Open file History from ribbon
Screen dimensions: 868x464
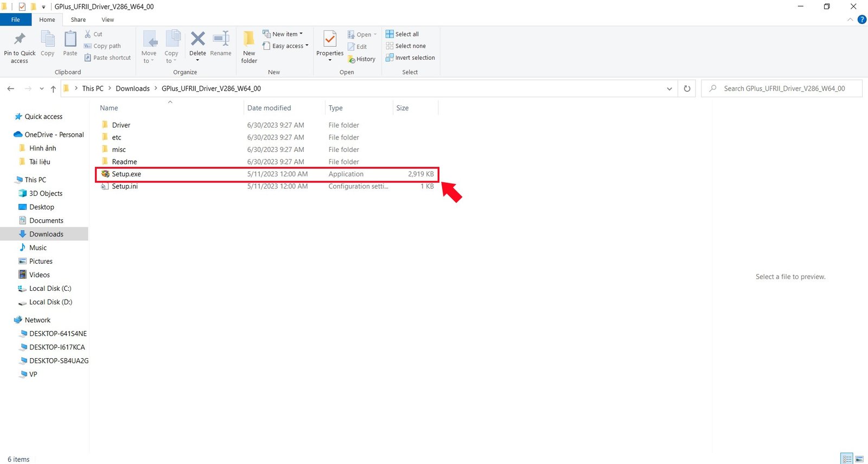[x=361, y=59]
